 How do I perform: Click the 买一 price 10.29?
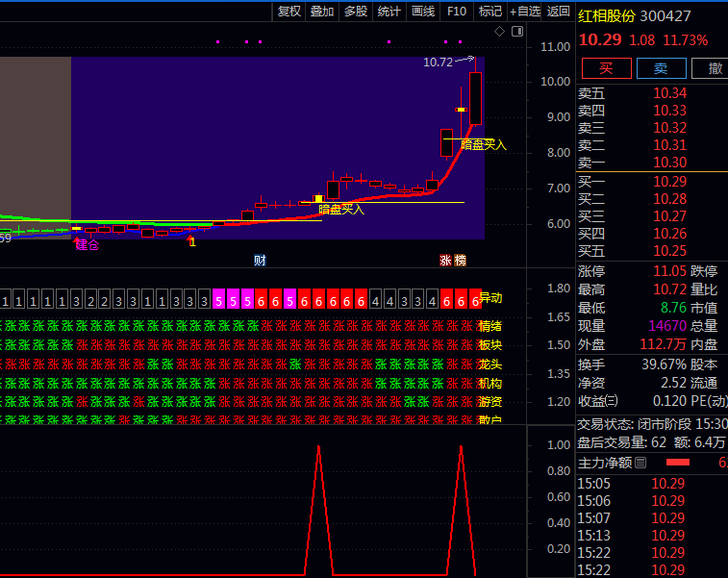coord(669,182)
